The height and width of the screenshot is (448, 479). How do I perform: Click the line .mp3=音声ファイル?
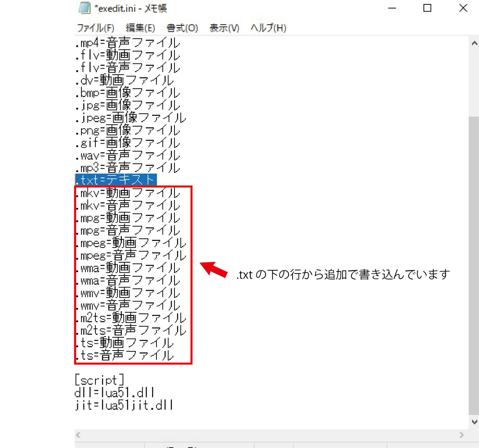[x=127, y=168]
